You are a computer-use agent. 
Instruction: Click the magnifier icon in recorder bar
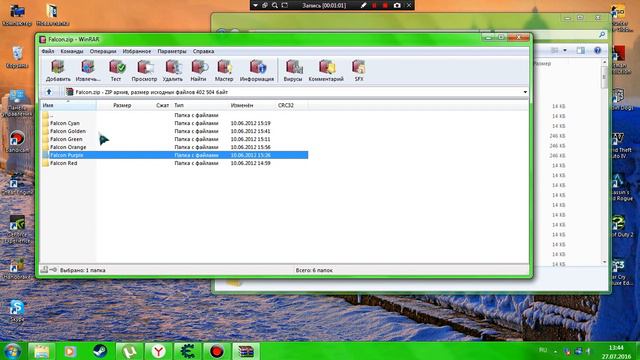(x=275, y=5)
